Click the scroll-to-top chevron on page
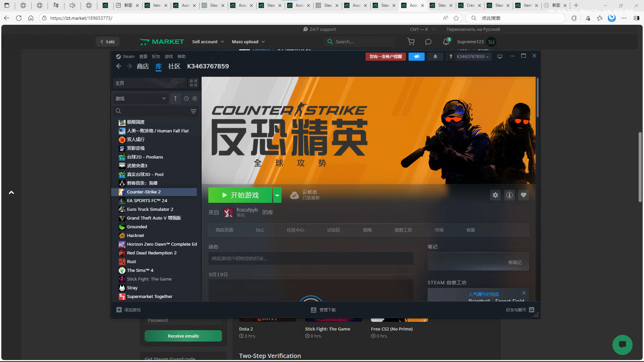The height and width of the screenshot is (362, 644). 11,192
